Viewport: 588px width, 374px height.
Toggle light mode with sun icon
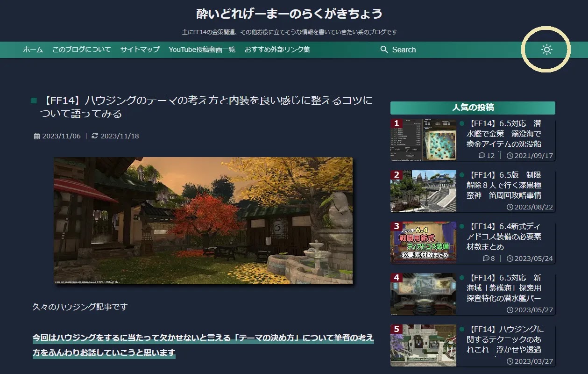tap(546, 50)
